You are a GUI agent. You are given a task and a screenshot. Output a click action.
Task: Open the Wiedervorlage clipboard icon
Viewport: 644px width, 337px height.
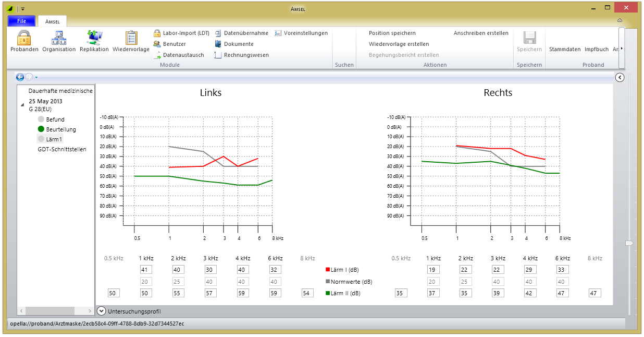click(131, 39)
